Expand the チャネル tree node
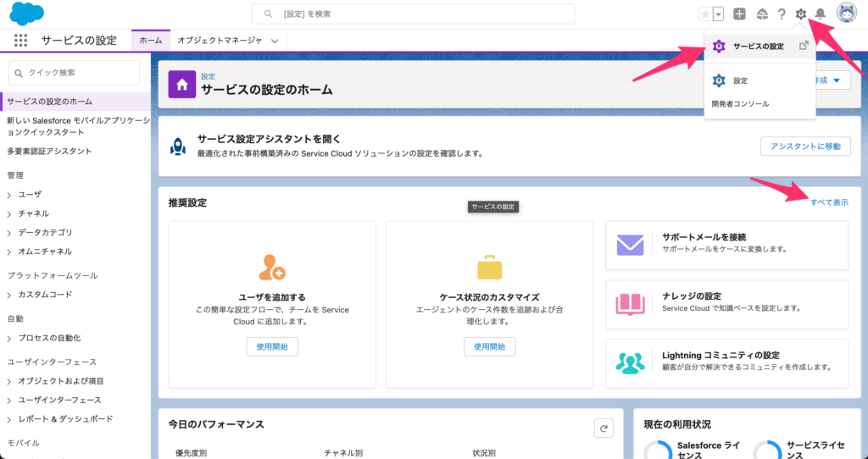 (x=8, y=214)
